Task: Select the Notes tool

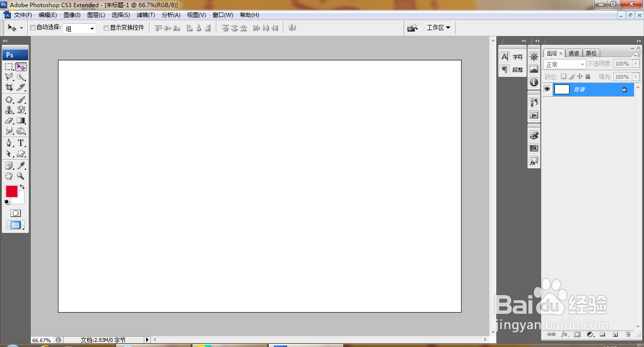Action: 9,165
